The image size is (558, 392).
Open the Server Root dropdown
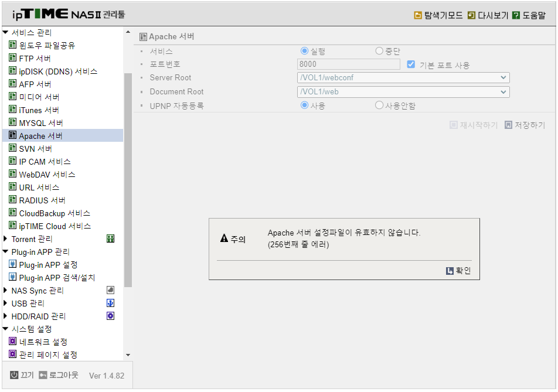403,77
